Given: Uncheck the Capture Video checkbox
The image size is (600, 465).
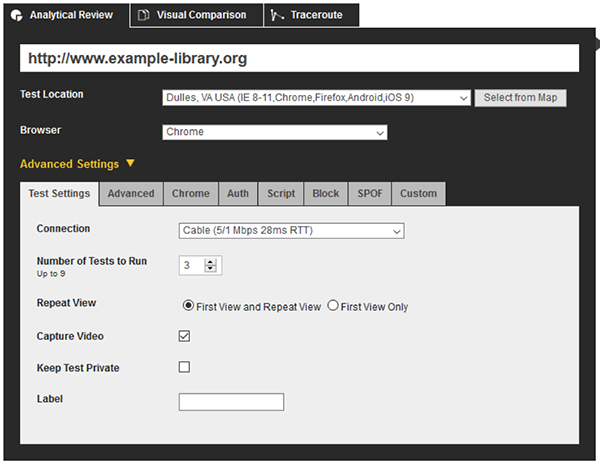Looking at the screenshot, I should click(184, 336).
